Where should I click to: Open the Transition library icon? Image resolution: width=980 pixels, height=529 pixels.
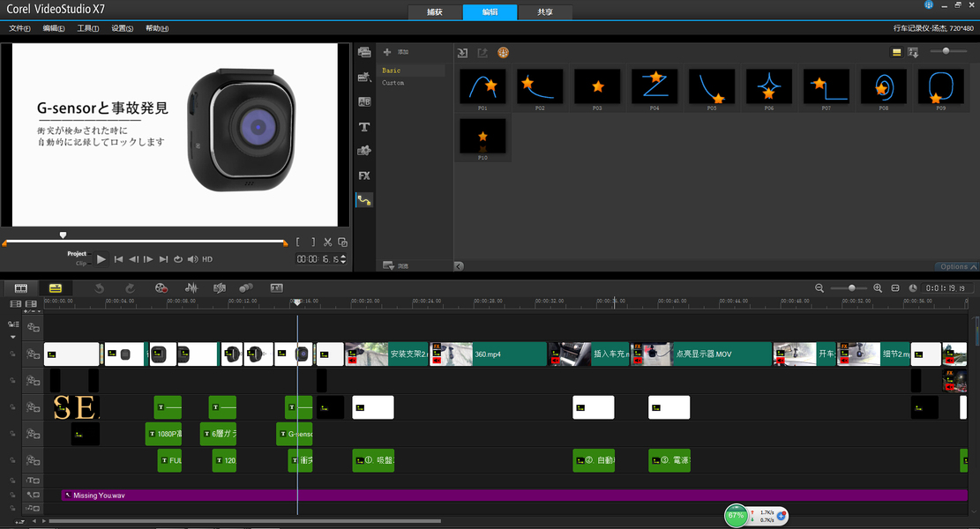pyautogui.click(x=364, y=101)
